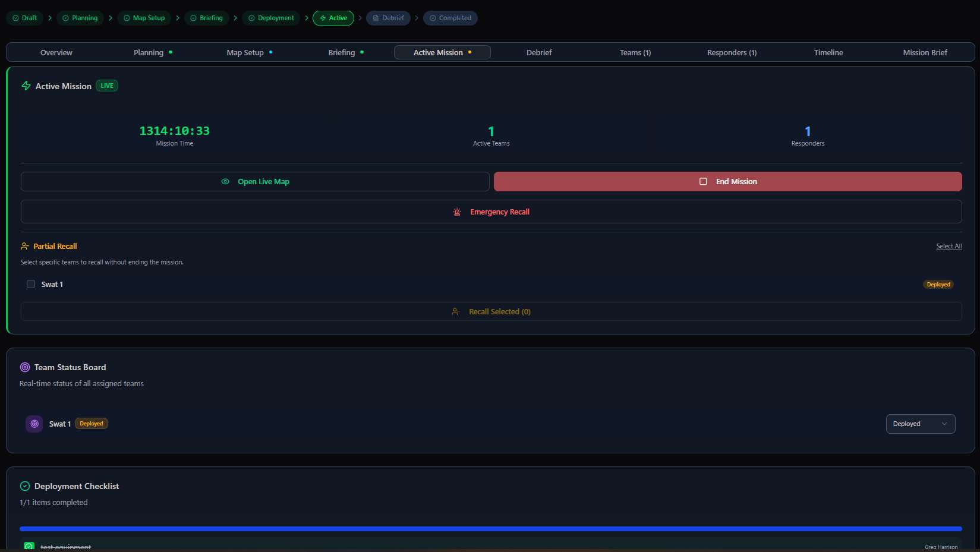Open the Briefing tab
This screenshot has height=552, width=980.
click(x=346, y=52)
